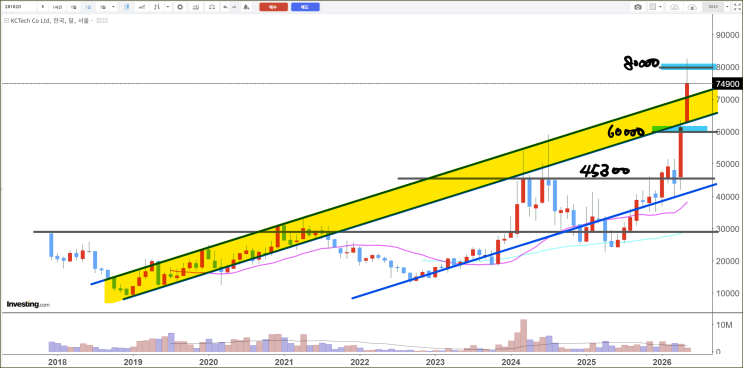Click the symbol input field 281820
The height and width of the screenshot is (368, 743).
click(19, 7)
